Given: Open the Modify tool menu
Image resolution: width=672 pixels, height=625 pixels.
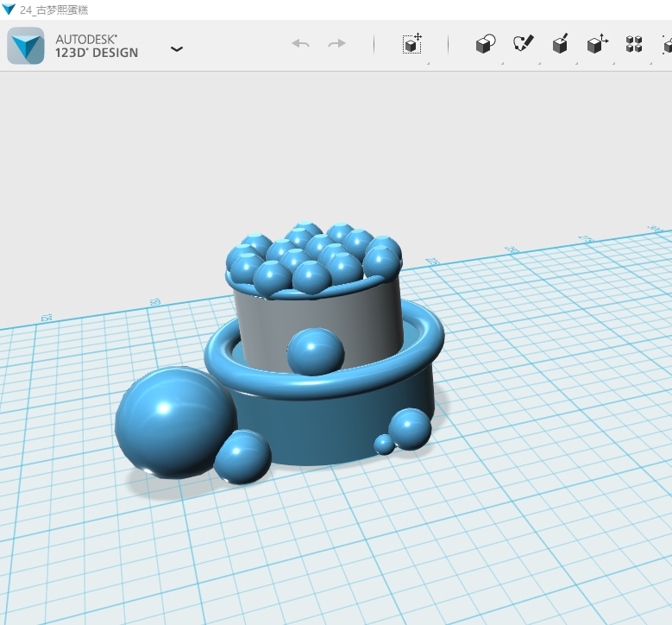Looking at the screenshot, I should coord(598,44).
